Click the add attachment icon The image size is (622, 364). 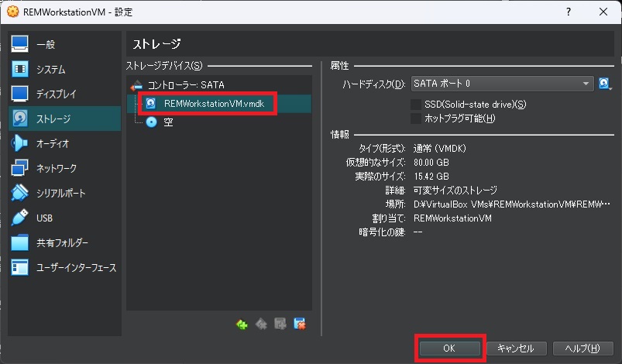(280, 324)
